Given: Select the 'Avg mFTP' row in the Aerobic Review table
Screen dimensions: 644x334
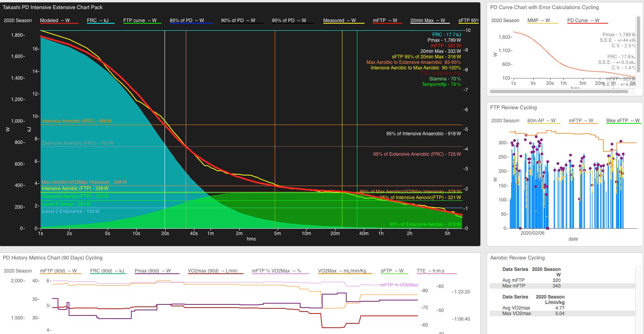Looking at the screenshot, I should tap(562, 280).
